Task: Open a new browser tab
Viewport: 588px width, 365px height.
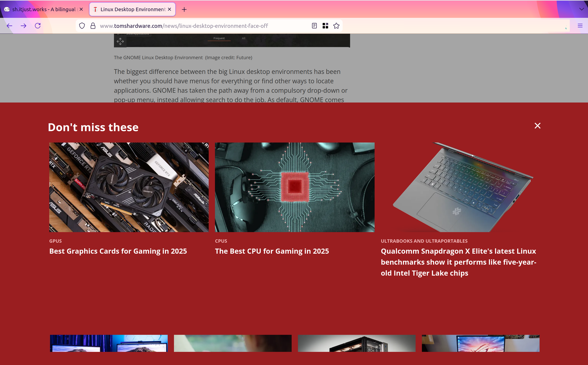Action: pos(184,9)
